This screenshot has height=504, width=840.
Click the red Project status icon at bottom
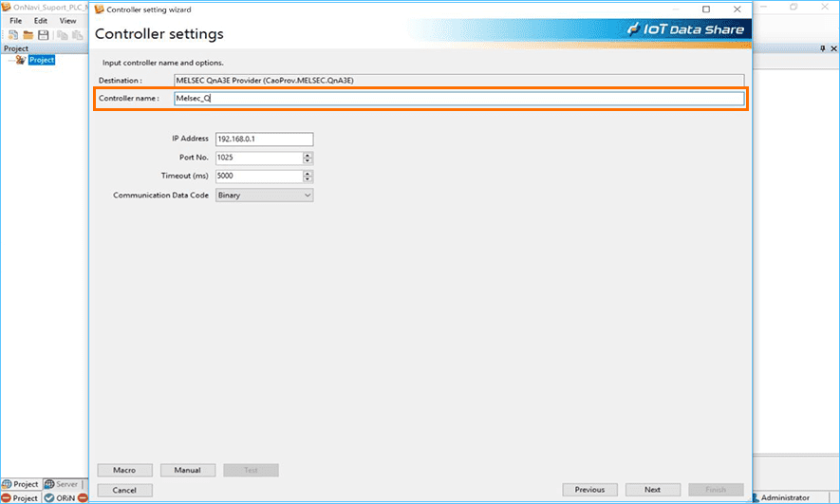[x=7, y=497]
